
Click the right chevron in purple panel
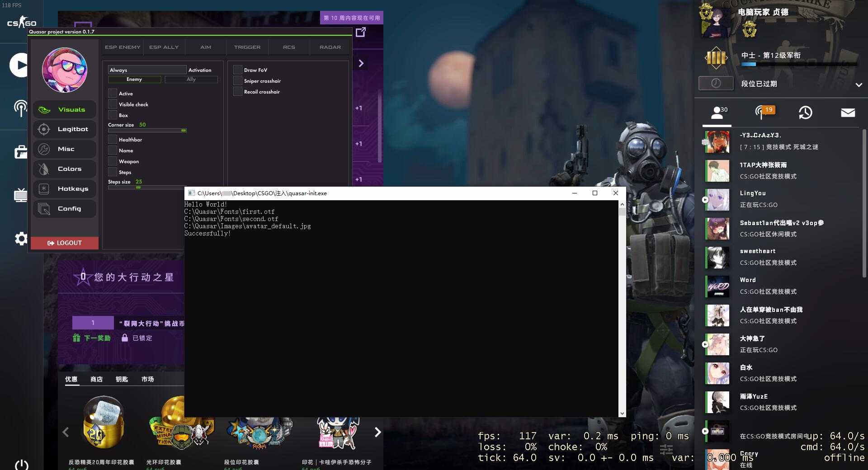[361, 63]
